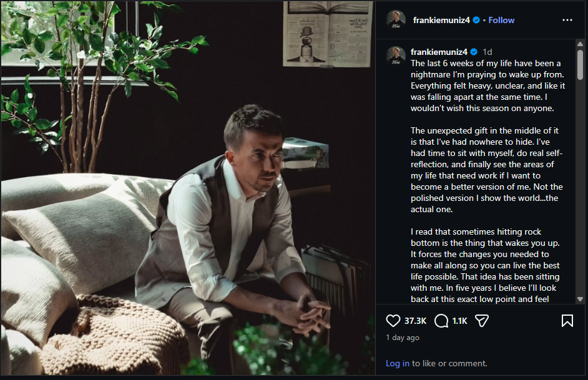The height and width of the screenshot is (380, 588).
Task: Click the scrollbar up arrow
Action: (580, 44)
